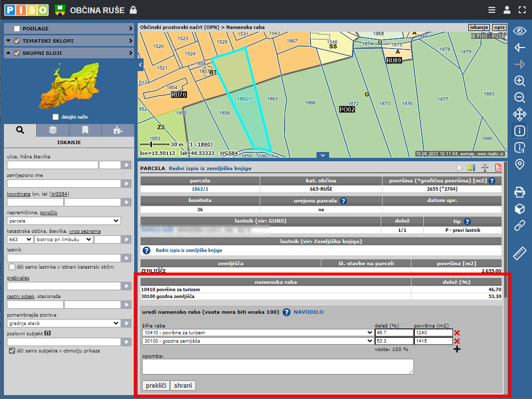This screenshot has width=532, height=399.
Task: Open the measure ruler tool
Action: 519,253
